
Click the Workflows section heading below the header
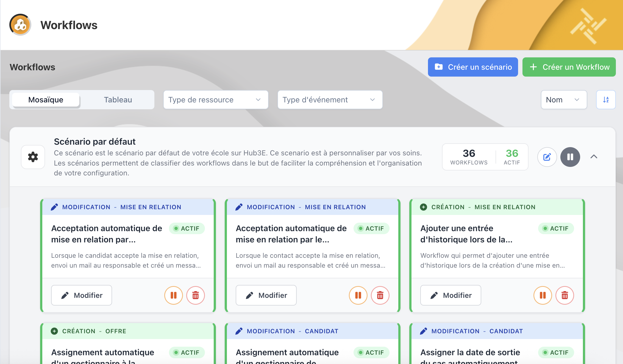[32, 67]
